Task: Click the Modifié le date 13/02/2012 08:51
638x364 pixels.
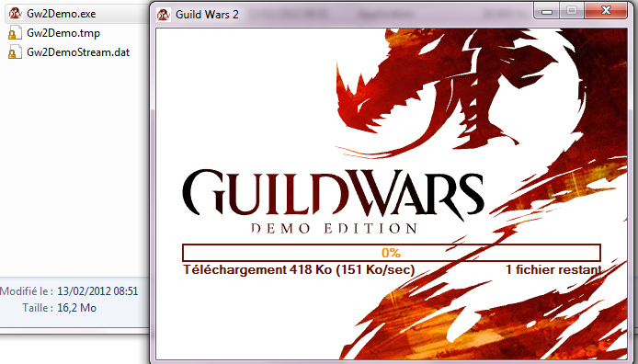Action: pos(97,291)
